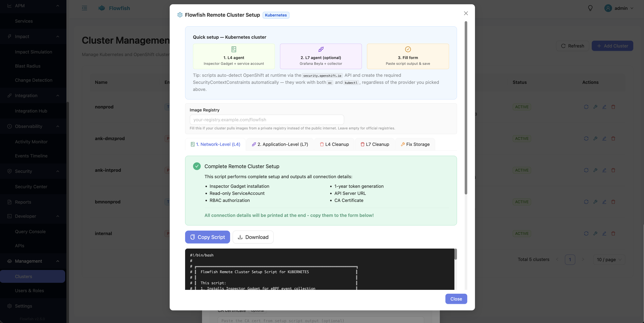The image size is (644, 323).
Task: Download the setup script
Action: point(253,237)
